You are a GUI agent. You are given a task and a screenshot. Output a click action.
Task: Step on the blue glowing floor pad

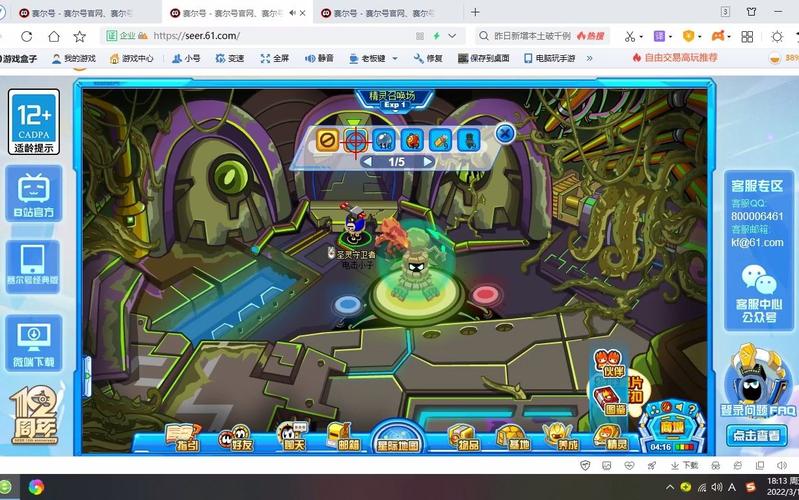click(348, 305)
